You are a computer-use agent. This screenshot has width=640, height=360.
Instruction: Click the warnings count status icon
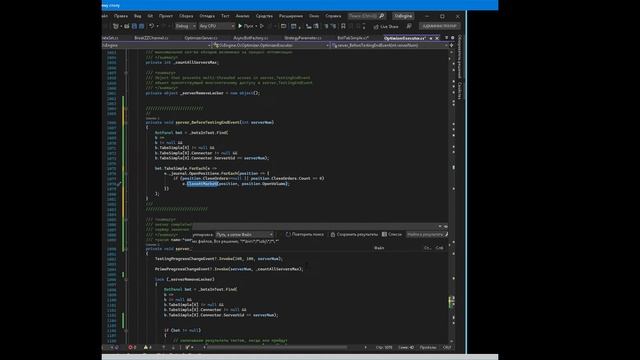pos(148,347)
